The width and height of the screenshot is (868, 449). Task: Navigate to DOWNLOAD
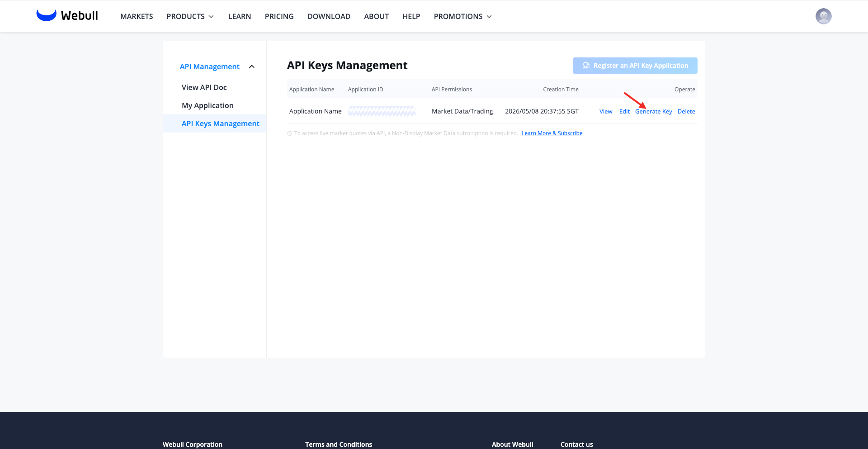(329, 16)
